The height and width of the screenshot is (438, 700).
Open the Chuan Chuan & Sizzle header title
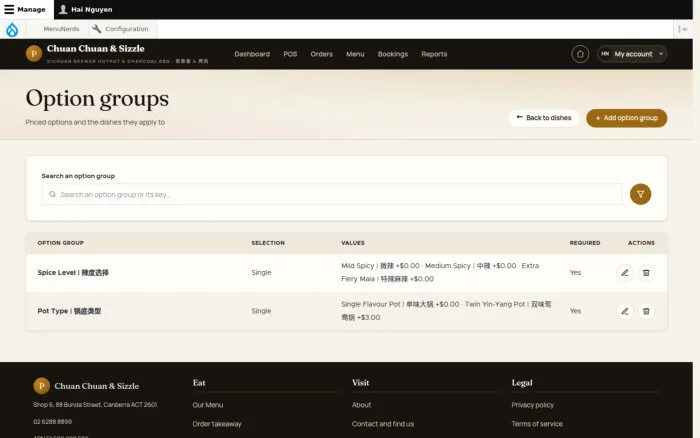click(x=96, y=49)
